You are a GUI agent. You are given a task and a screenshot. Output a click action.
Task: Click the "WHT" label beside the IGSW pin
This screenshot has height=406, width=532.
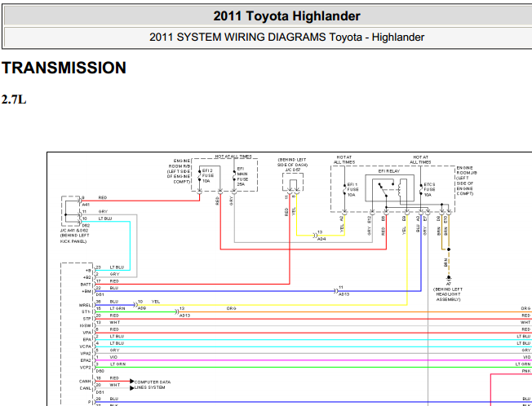pyautogui.click(x=115, y=322)
